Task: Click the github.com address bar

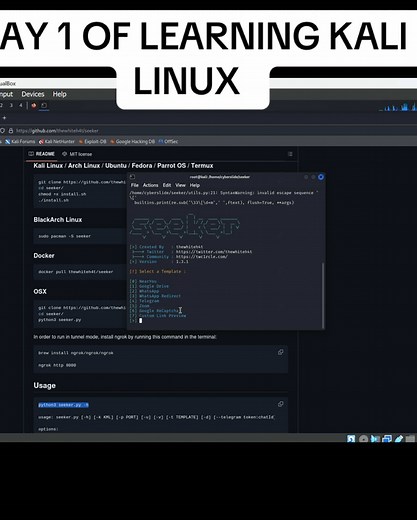Action: [57, 131]
